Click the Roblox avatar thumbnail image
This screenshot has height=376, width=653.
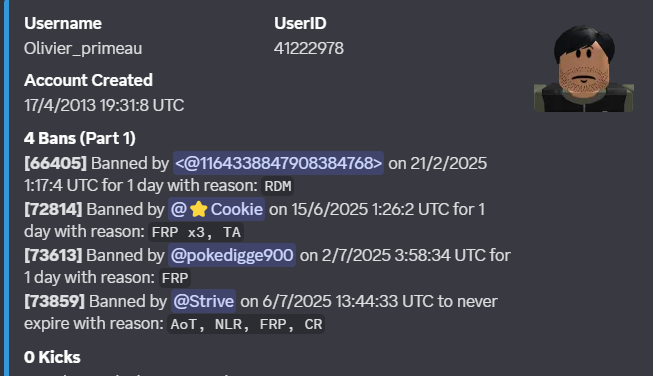coord(584,68)
